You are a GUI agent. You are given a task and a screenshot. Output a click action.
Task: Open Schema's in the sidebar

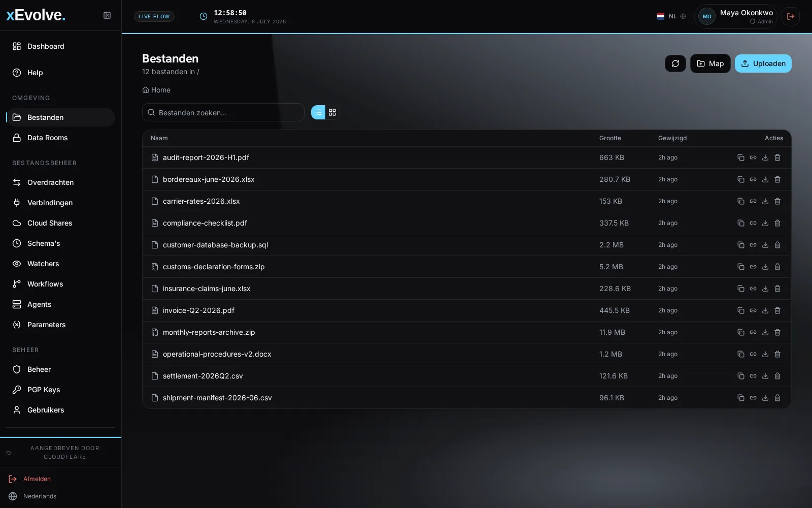tap(60, 243)
